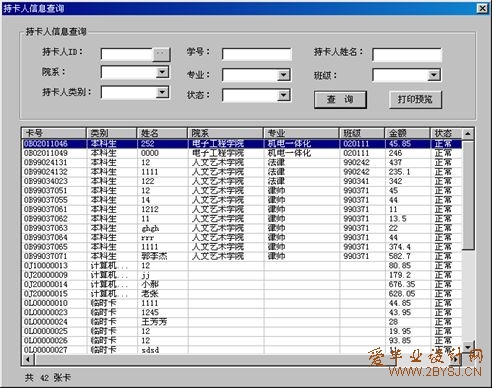494x390 pixels.
Task: Click name cell ghgh
Action: click(x=150, y=228)
